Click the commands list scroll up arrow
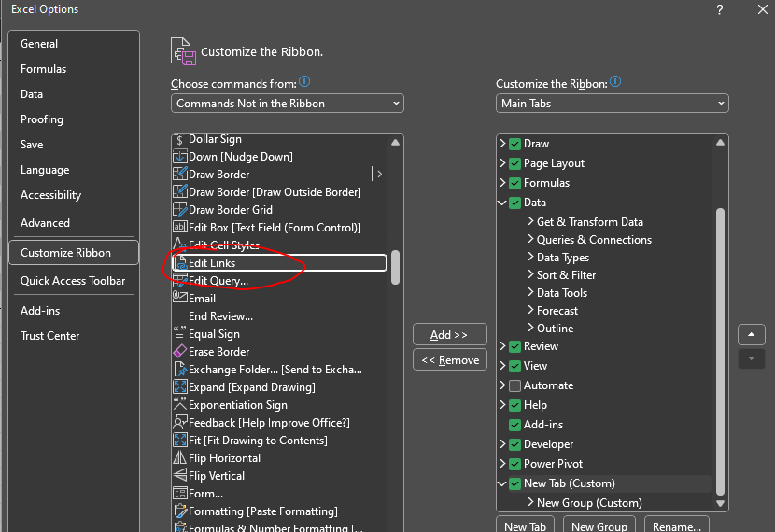 [x=395, y=142]
